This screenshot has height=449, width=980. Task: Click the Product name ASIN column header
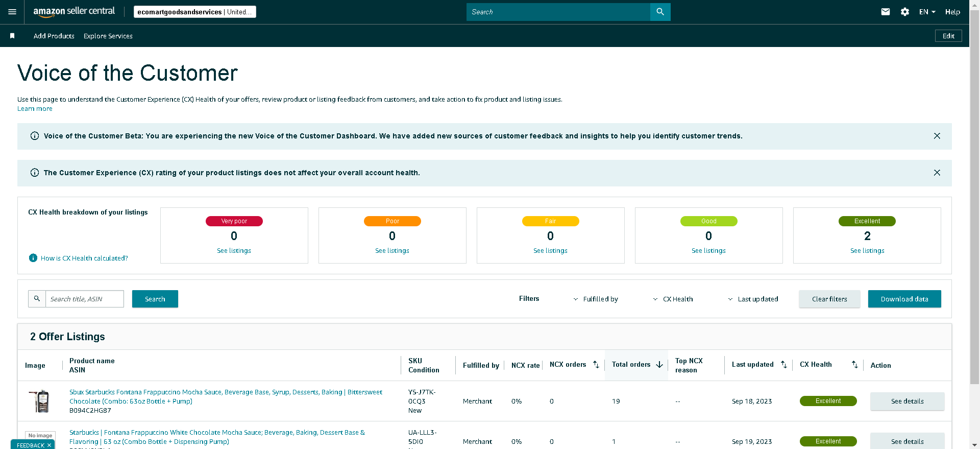[92, 365]
